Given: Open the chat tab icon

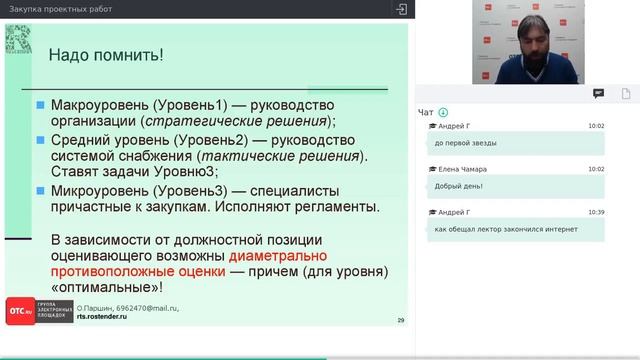Looking at the screenshot, I should pyautogui.click(x=598, y=93).
